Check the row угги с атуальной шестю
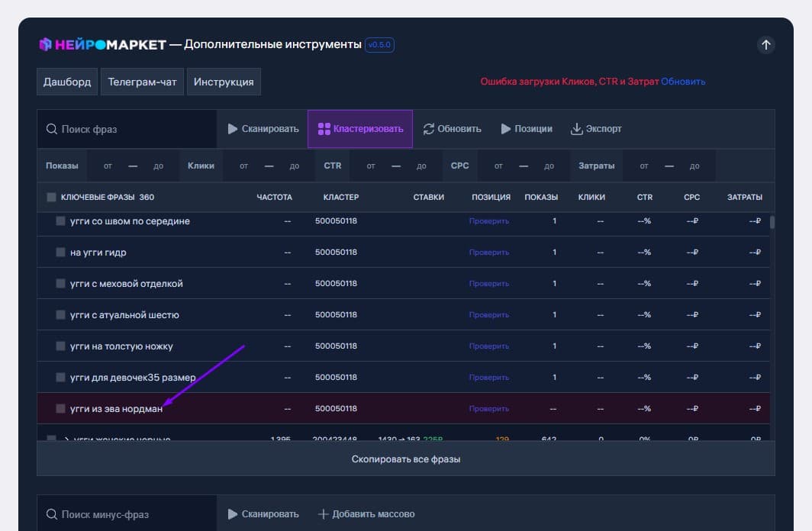This screenshot has width=812, height=531. tap(60, 314)
